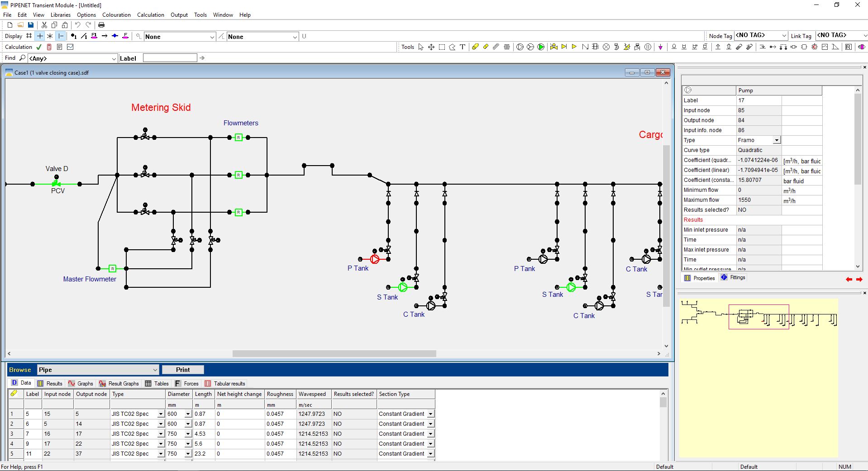The height and width of the screenshot is (471, 868).
Task: Open the Calculation menu
Action: pyautogui.click(x=151, y=15)
